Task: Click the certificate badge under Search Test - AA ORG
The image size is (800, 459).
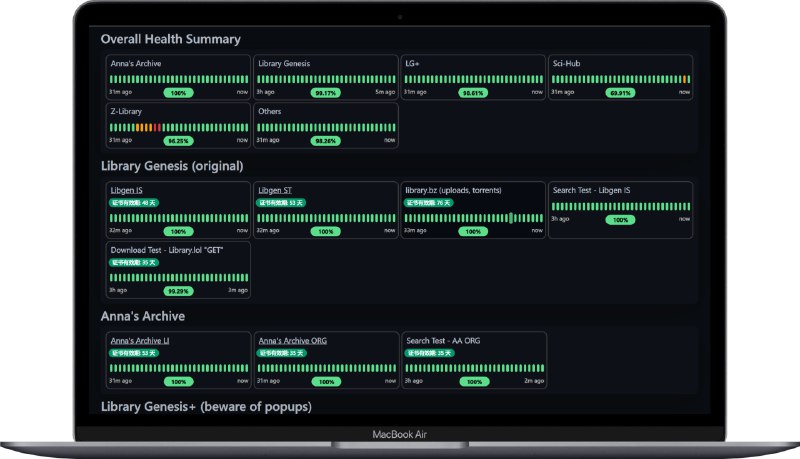Action: click(427, 353)
